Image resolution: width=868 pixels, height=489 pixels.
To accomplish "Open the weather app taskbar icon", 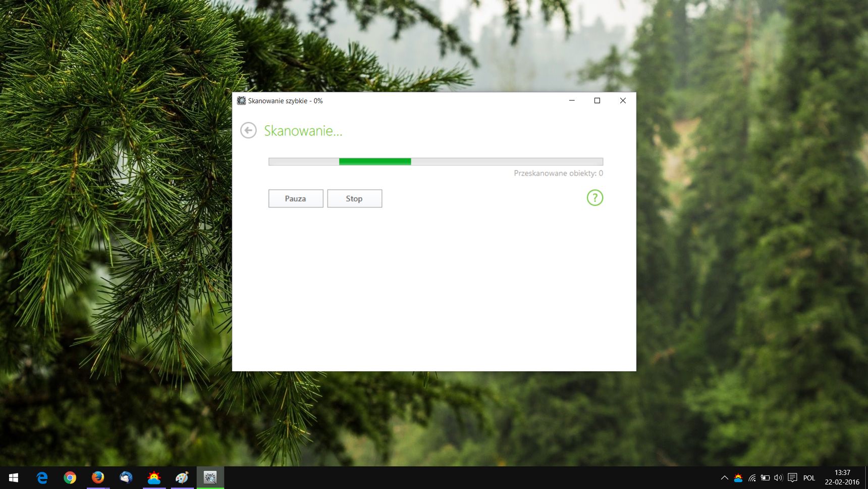I will [x=154, y=477].
